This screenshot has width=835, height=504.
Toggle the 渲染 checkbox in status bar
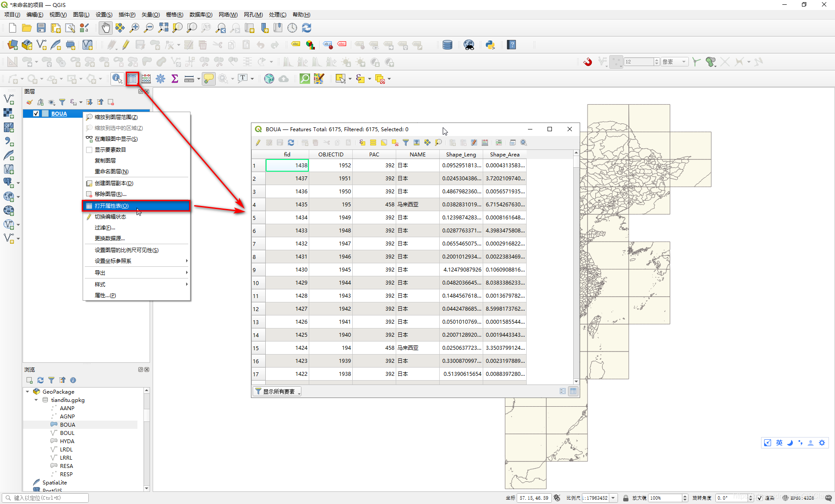pos(759,498)
